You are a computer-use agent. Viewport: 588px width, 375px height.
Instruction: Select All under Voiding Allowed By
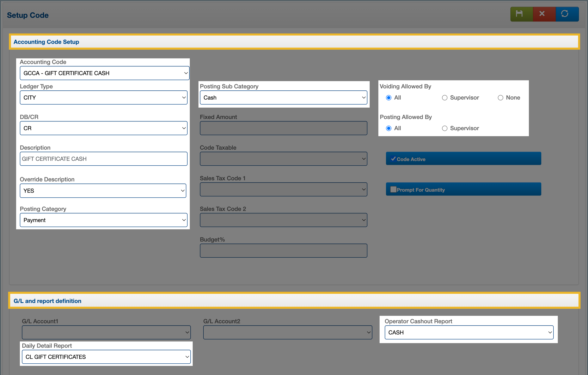[x=388, y=98]
